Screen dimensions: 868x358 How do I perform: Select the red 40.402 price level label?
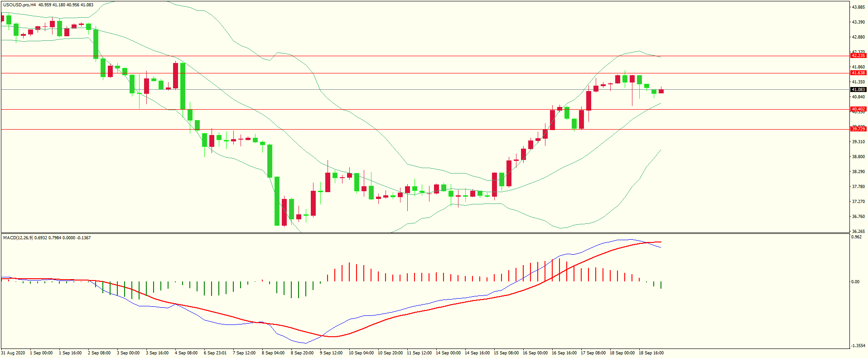(858, 109)
